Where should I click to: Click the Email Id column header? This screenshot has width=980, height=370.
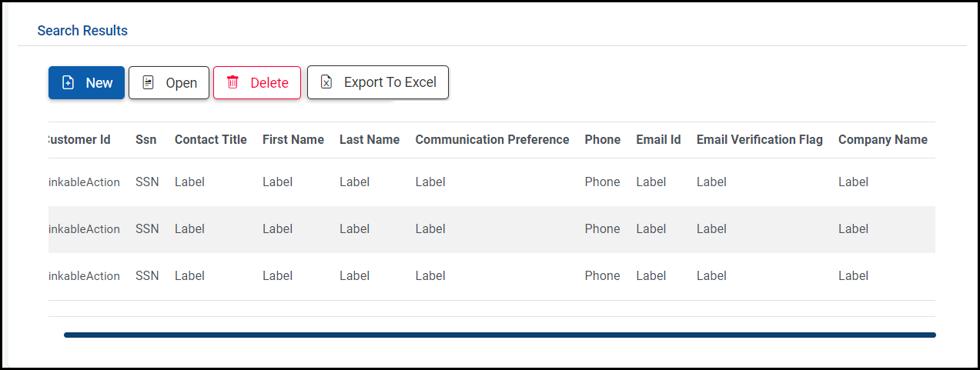(658, 140)
